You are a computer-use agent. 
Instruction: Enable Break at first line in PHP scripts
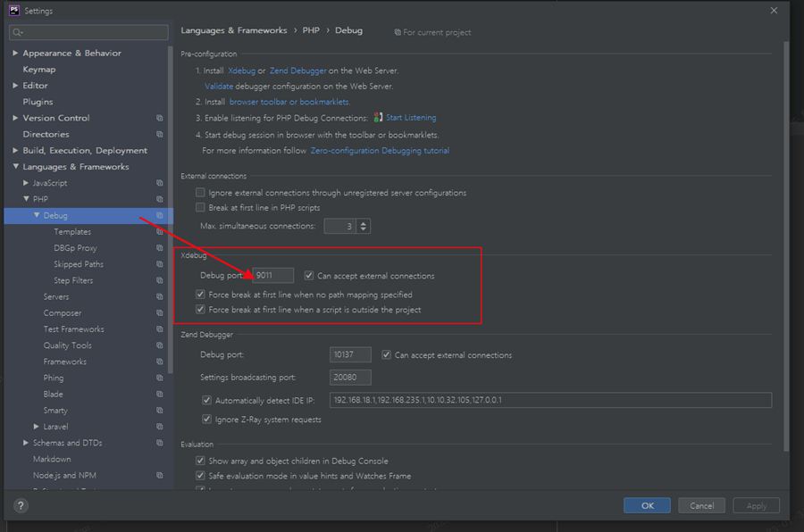pyautogui.click(x=201, y=208)
